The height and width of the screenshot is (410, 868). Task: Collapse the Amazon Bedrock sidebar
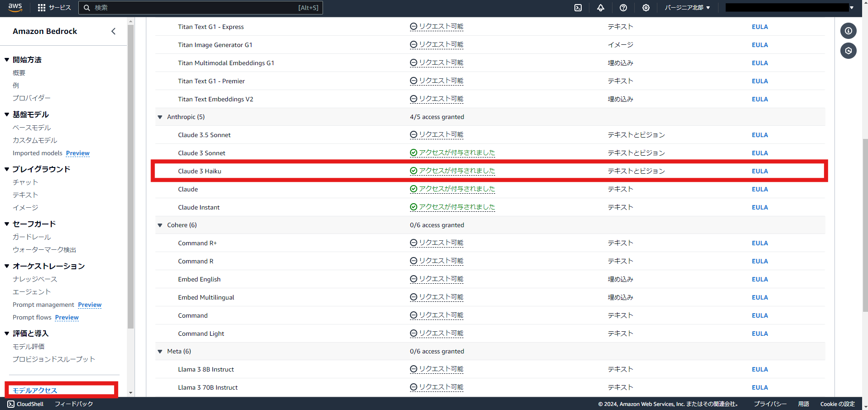tap(113, 31)
